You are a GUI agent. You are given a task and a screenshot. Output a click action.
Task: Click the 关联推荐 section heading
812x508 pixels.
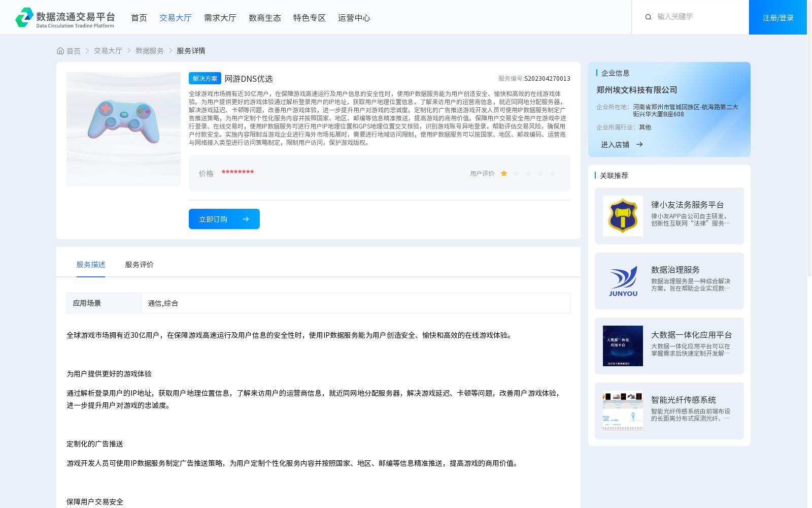[x=614, y=176]
